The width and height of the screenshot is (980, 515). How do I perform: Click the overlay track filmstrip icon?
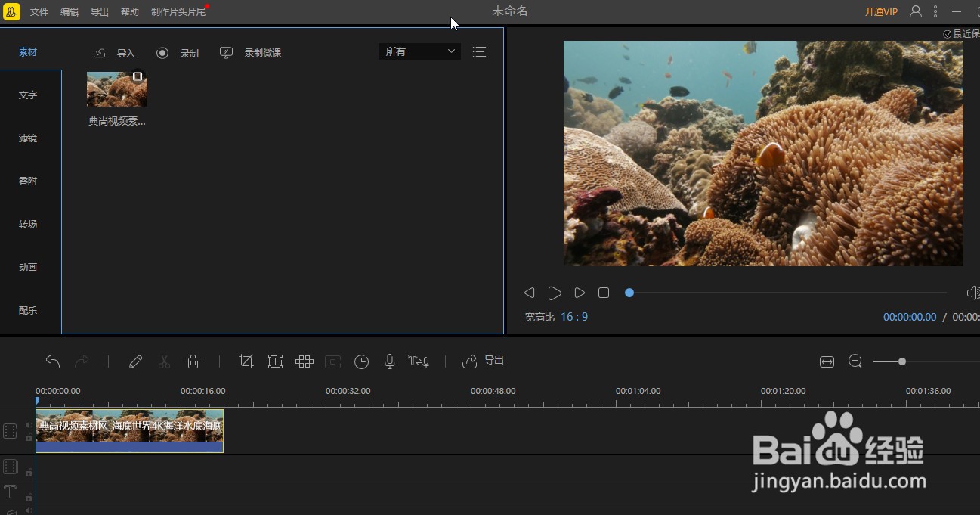[11, 467]
